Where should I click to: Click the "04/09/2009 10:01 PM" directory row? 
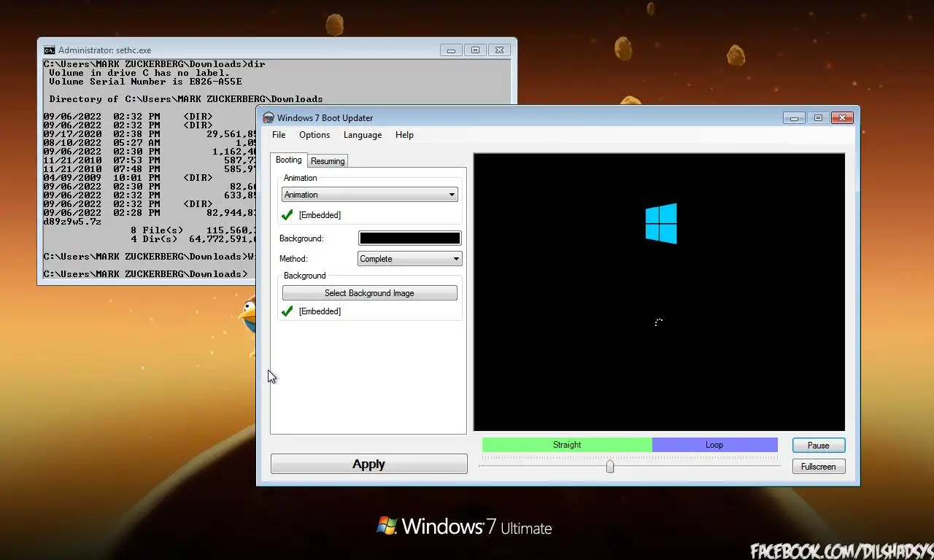pos(150,178)
